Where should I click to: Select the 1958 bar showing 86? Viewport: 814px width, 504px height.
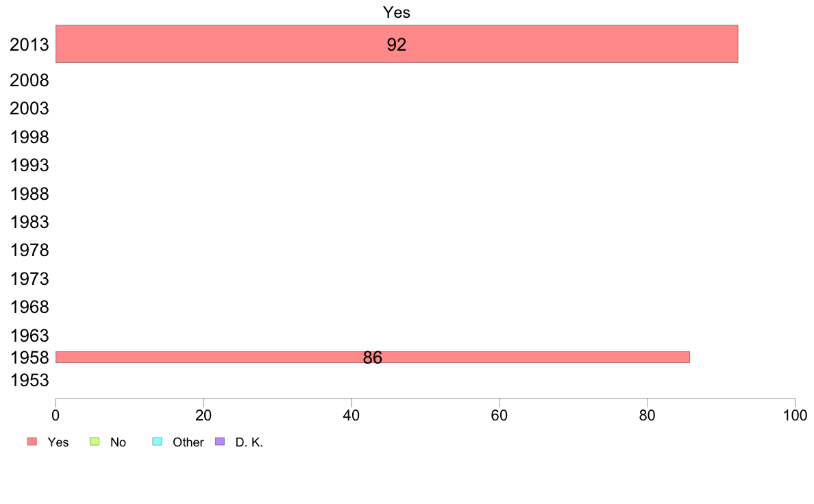373,357
